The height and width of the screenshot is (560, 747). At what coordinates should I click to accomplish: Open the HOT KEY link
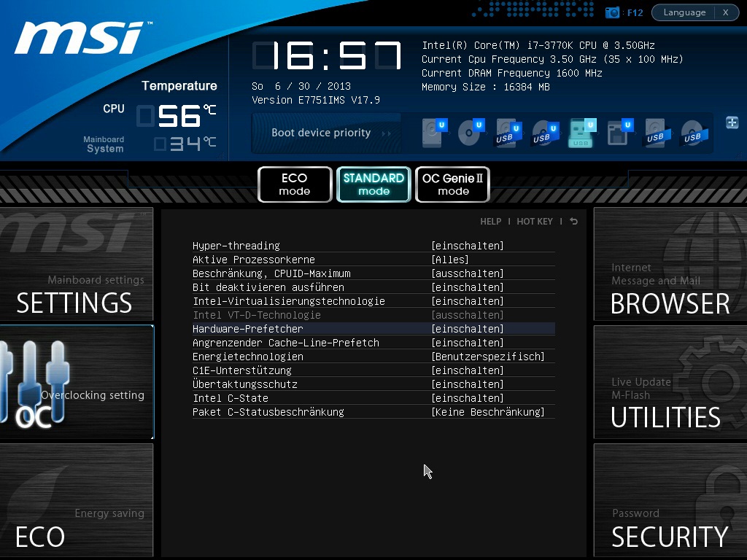point(535,222)
